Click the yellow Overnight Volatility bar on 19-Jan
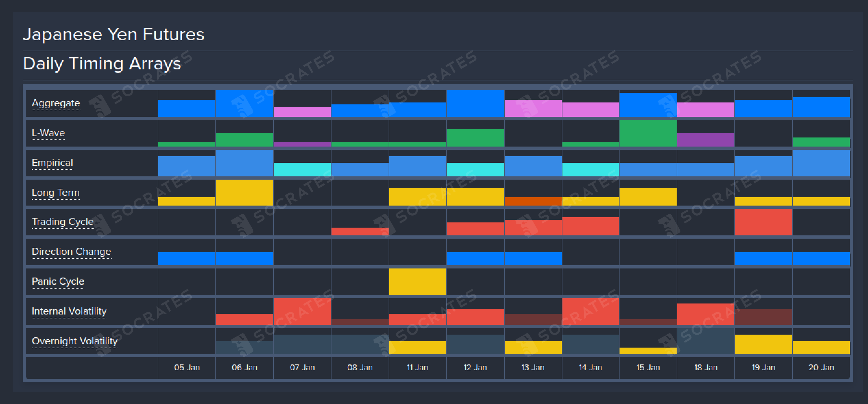Viewport: 868px width, 404px height. [763, 344]
